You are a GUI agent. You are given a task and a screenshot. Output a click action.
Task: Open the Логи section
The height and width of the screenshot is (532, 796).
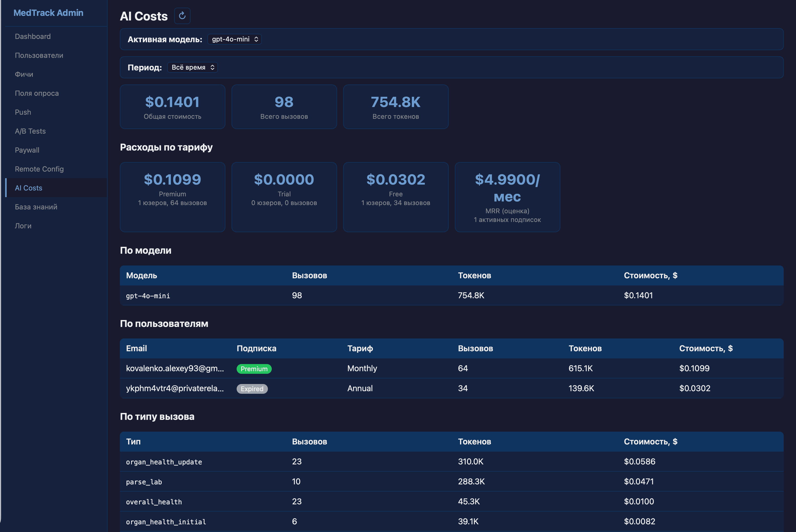tap(23, 226)
